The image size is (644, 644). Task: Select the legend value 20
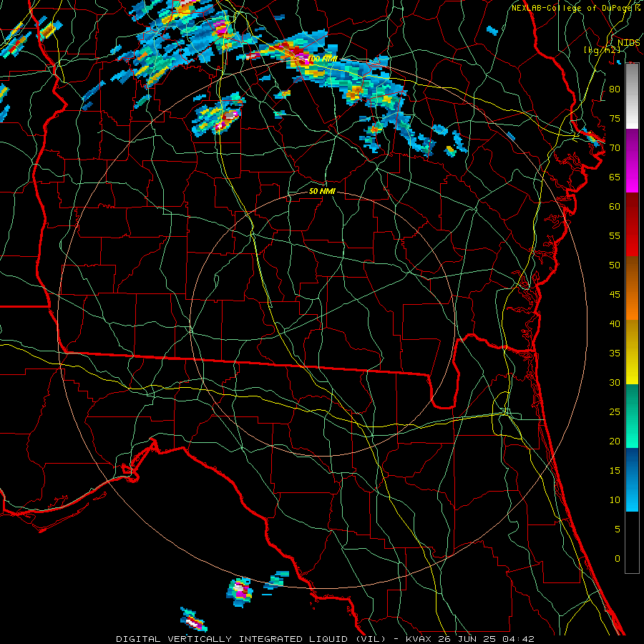pos(615,441)
